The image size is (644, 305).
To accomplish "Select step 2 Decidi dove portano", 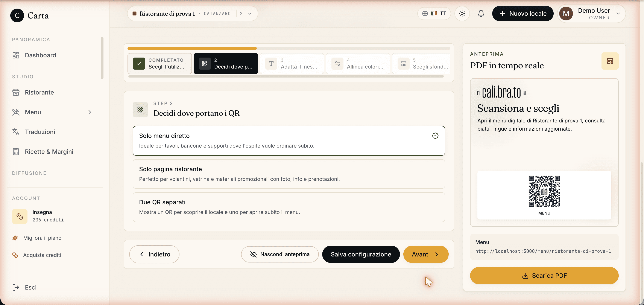I will (226, 64).
